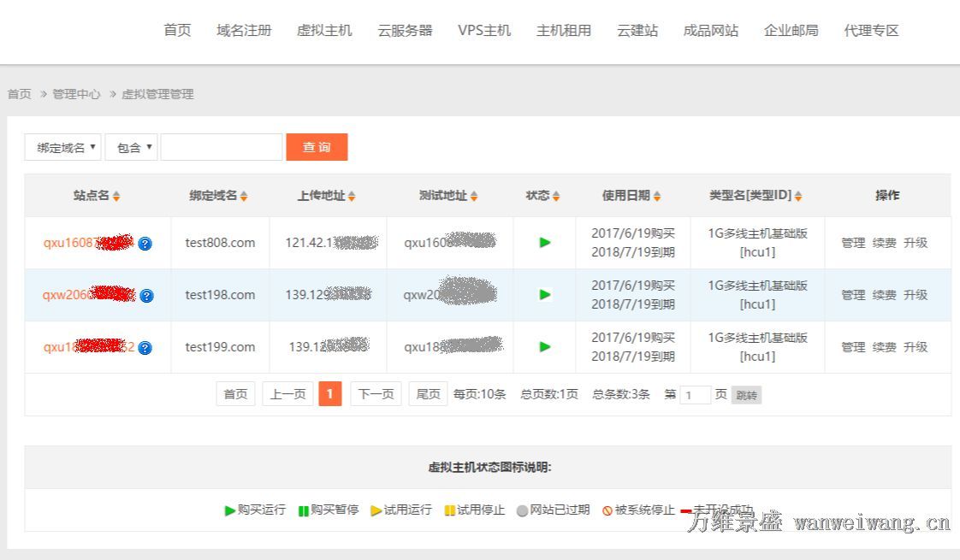This screenshot has height=560, width=960.
Task: Open 包含 match condition dropdown
Action: (131, 148)
